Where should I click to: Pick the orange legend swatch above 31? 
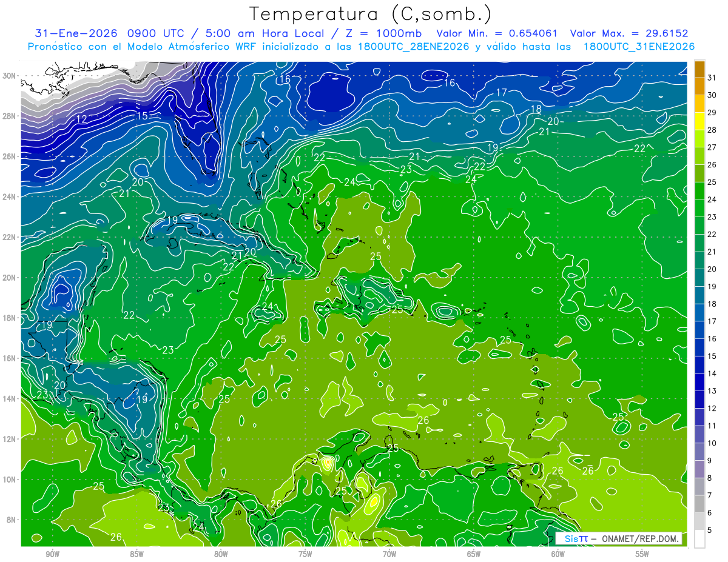click(x=699, y=69)
